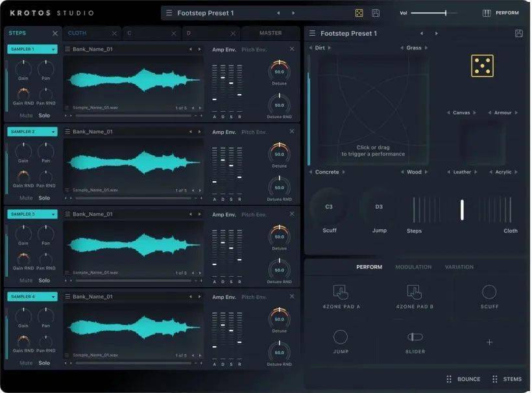Expand the Sampler 4 dropdown
The width and height of the screenshot is (532, 393).
[x=32, y=297]
